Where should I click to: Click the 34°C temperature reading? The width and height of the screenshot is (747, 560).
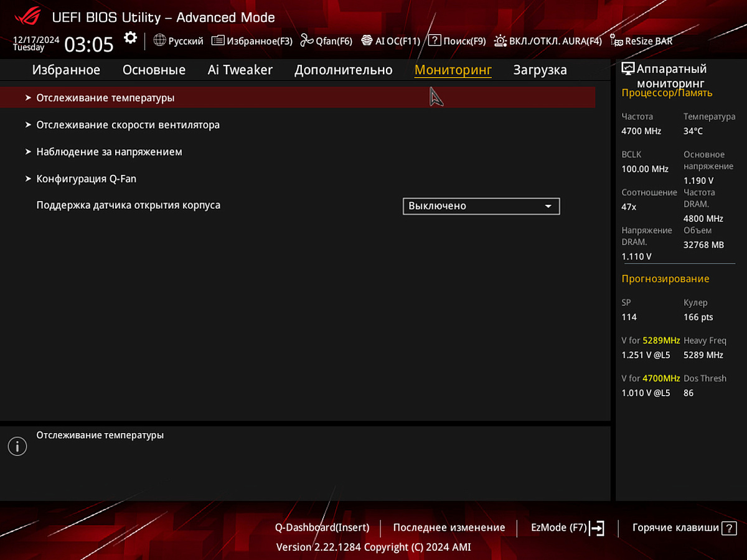tap(693, 131)
